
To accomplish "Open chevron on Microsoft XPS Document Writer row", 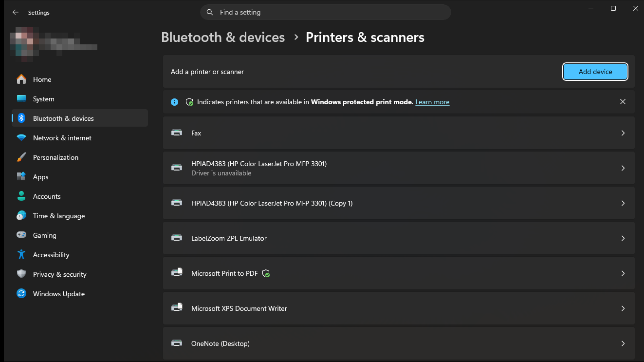I will pyautogui.click(x=623, y=308).
